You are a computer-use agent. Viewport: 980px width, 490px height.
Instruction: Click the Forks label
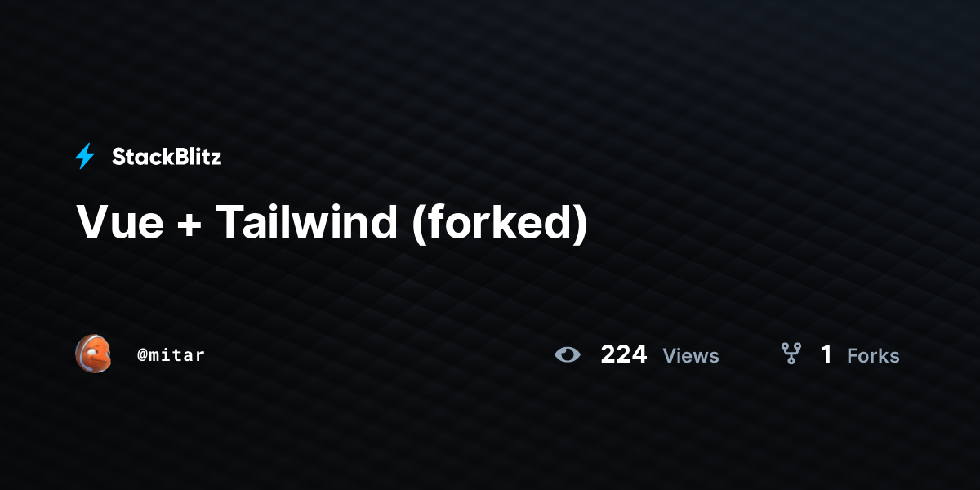(x=873, y=355)
